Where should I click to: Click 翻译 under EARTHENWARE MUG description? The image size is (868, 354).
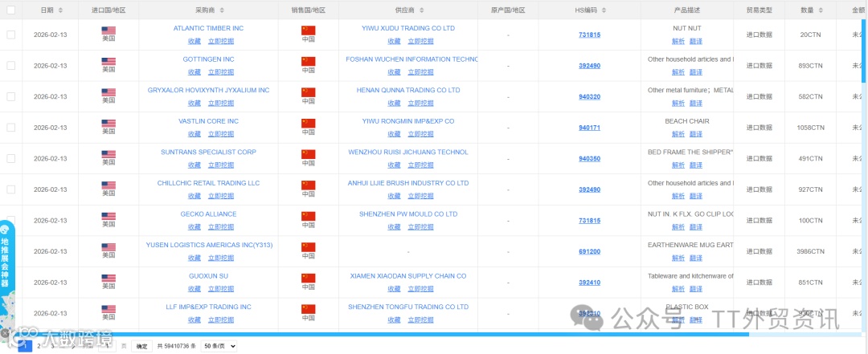[696, 258]
